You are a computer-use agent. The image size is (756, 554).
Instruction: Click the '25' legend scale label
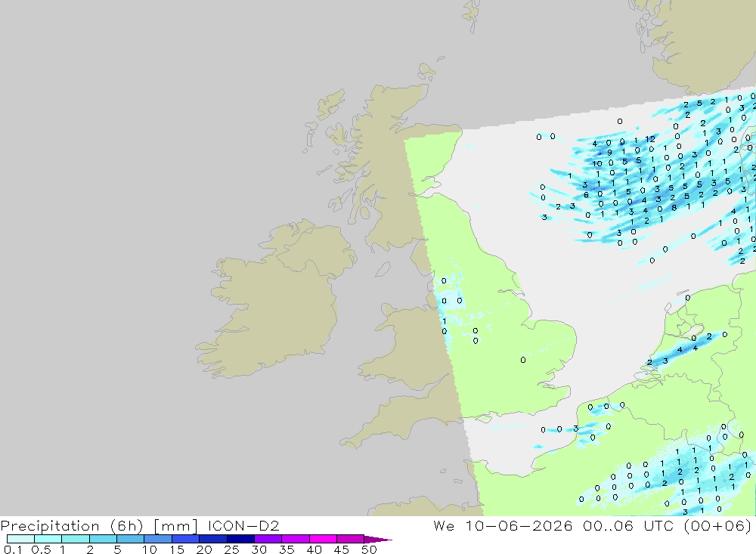coord(231,549)
